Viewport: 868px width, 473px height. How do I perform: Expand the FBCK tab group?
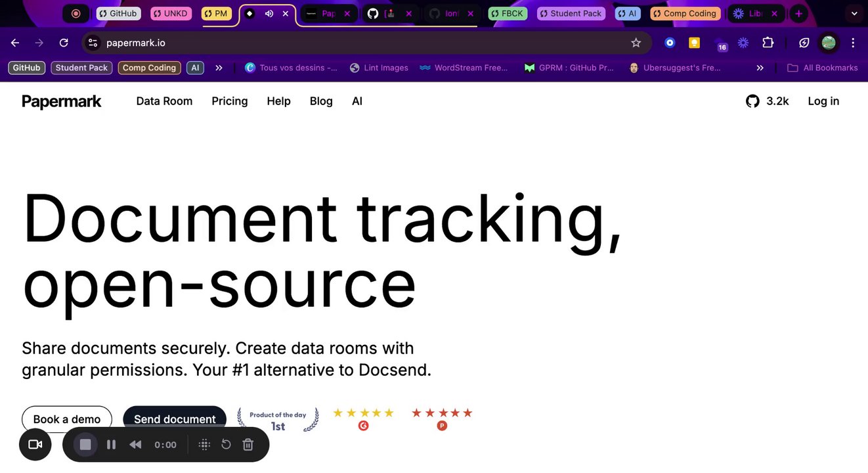pos(508,13)
